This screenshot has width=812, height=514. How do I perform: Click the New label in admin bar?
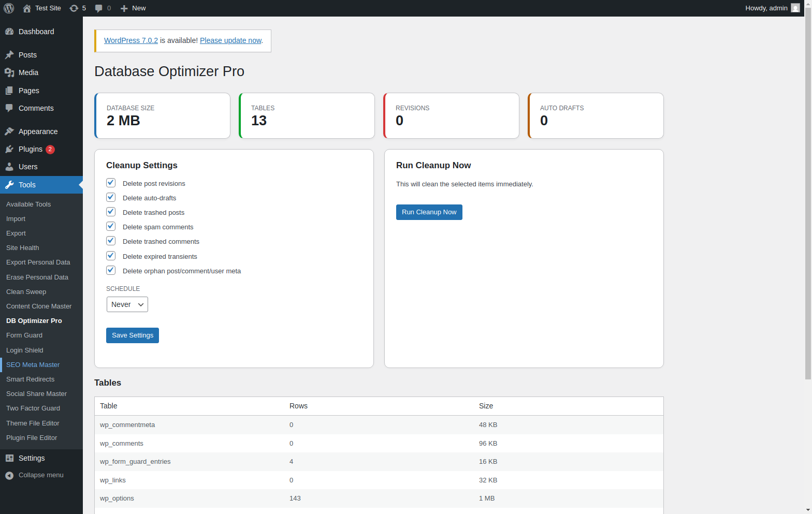139,8
